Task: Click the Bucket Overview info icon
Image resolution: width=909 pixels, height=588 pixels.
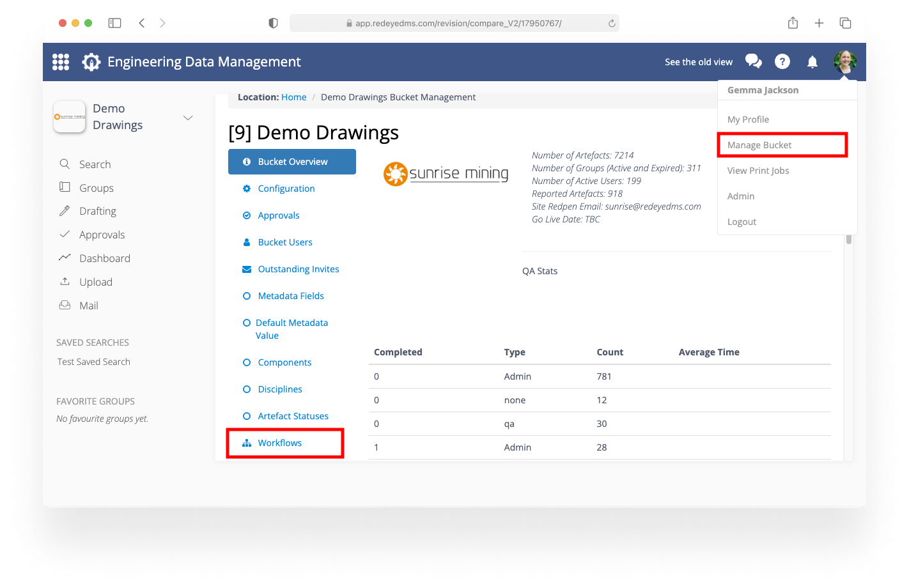Action: tap(247, 162)
